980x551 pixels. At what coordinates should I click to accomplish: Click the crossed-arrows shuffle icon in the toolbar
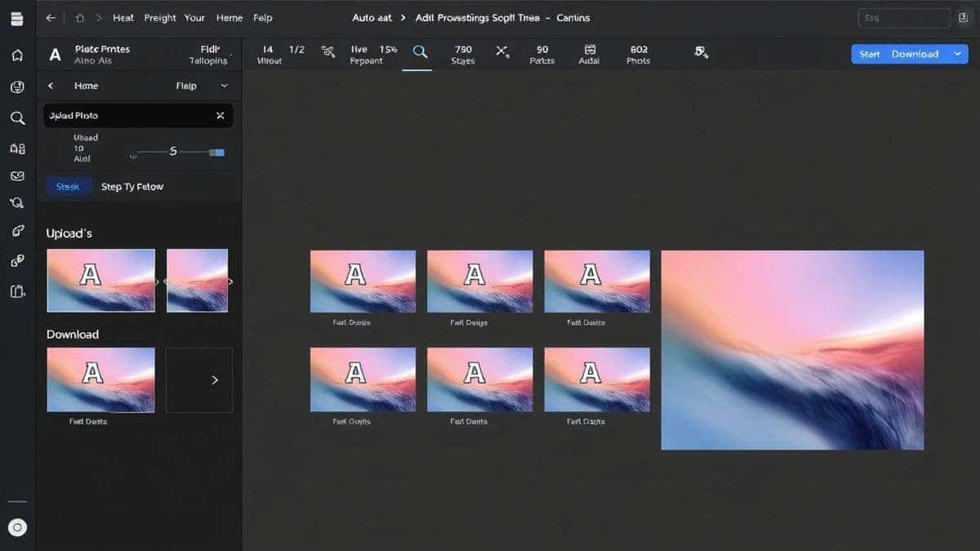[502, 51]
